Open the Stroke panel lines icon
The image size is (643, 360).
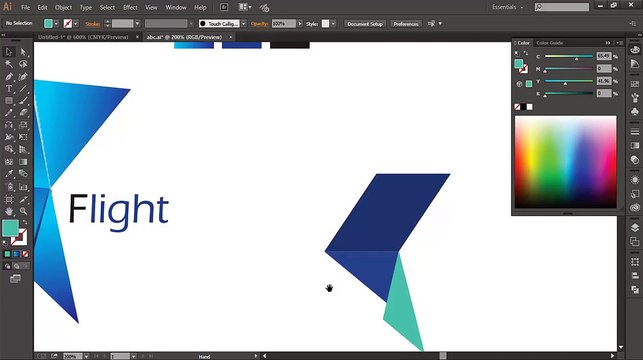click(x=635, y=132)
